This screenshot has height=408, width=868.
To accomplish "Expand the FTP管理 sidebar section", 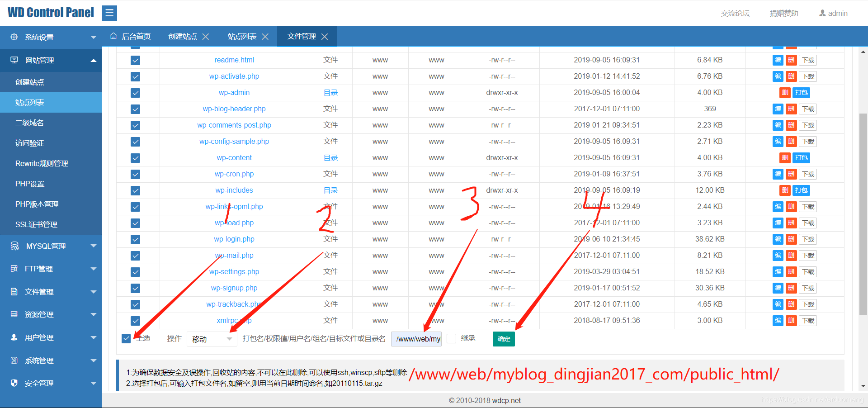I will (x=94, y=269).
